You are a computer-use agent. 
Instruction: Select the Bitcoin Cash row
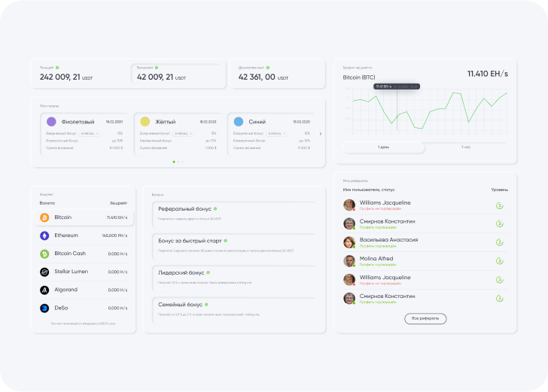tap(84, 254)
